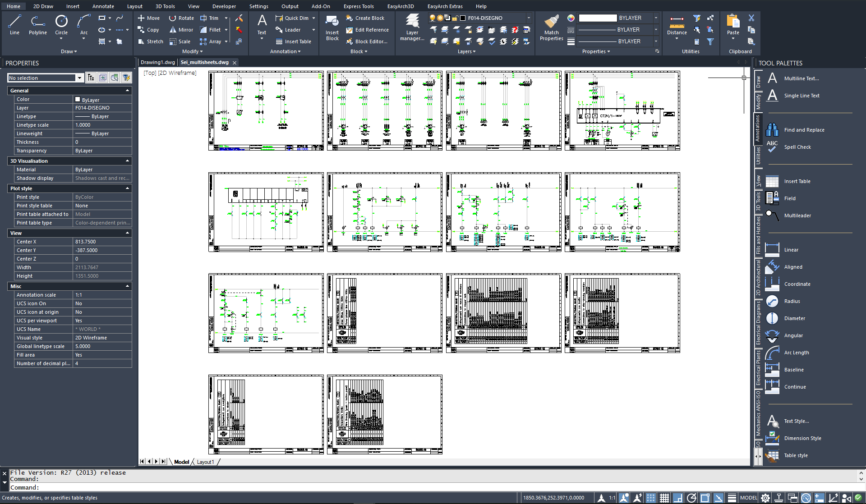Select the Line drawing tool
866x504 pixels.
pyautogui.click(x=14, y=24)
